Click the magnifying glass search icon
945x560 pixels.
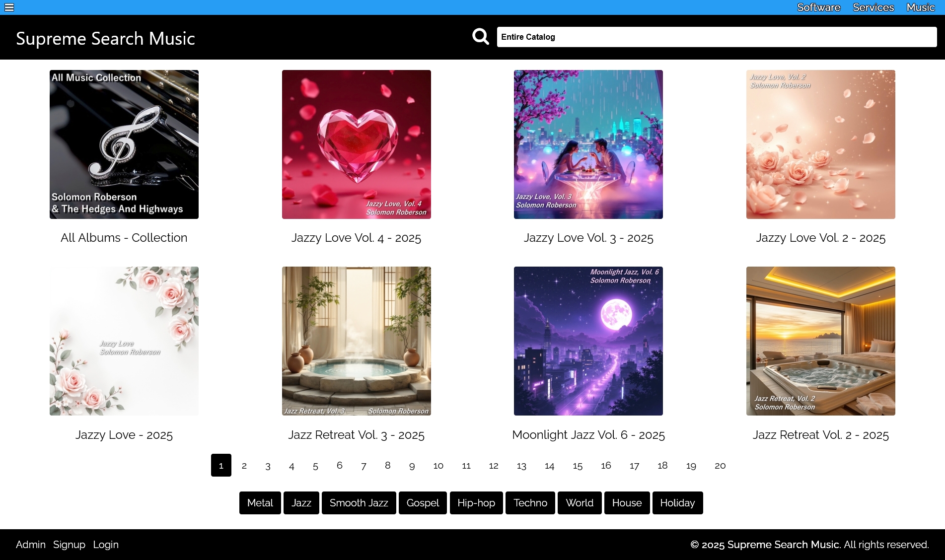480,37
